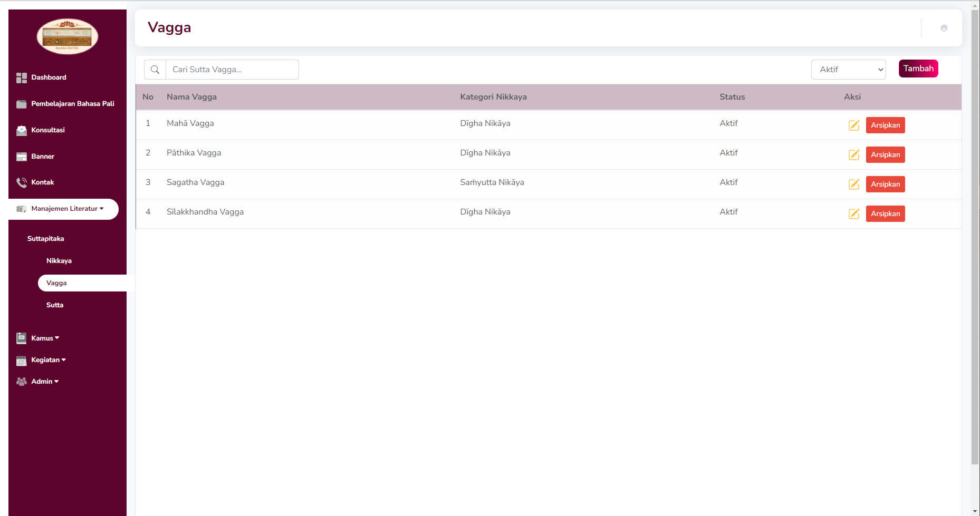Expand the Kamus sidebar menu
980x516 pixels.
(x=45, y=338)
